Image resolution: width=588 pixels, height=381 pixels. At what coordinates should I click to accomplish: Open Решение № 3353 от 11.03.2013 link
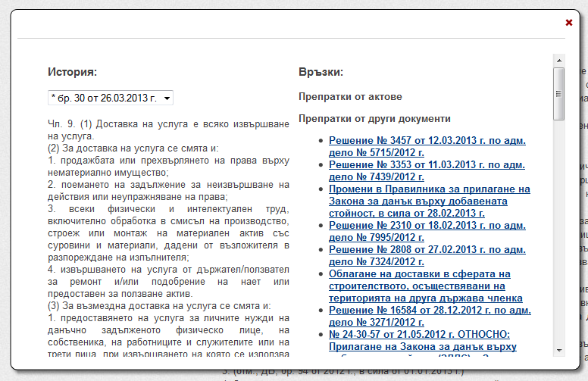click(427, 170)
